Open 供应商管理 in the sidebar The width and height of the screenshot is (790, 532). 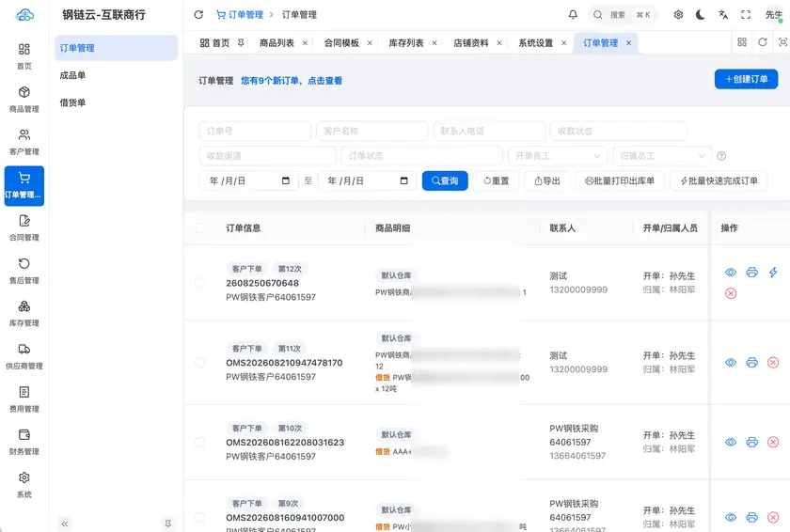[x=24, y=356]
